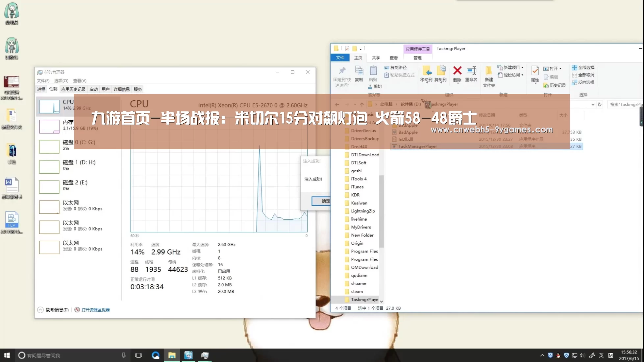Click History (历史记录) in ribbon
644x362 pixels.
555,85
